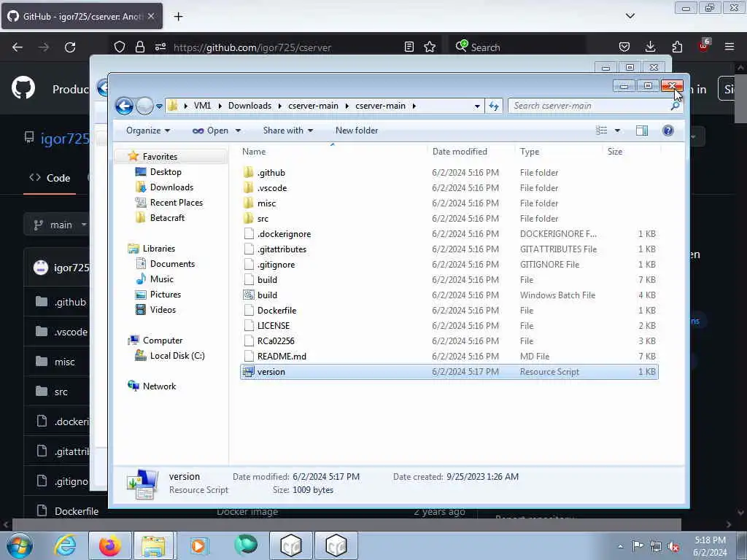The image size is (747, 560).
Task: Open Internet Explorer from taskbar
Action: [65, 545]
